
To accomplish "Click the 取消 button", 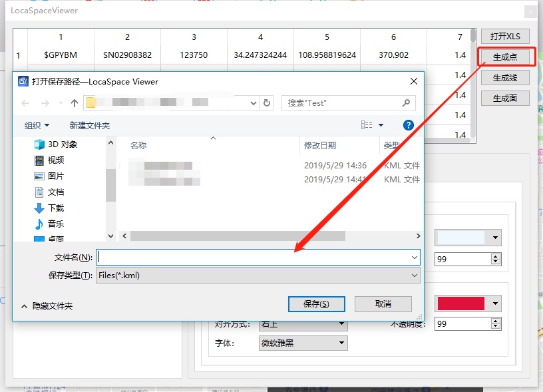I will (383, 304).
